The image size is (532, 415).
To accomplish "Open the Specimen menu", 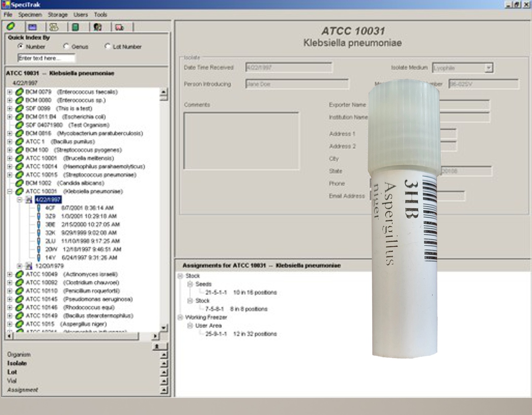I will 30,15.
